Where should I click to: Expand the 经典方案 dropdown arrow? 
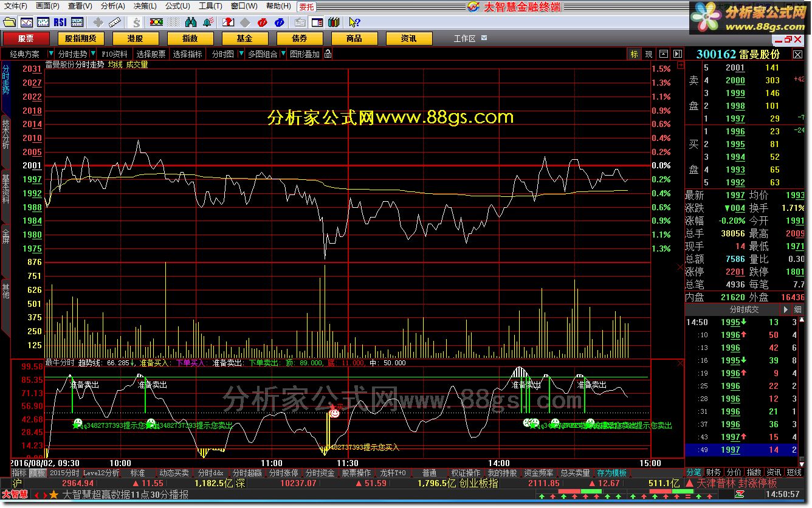51,54
